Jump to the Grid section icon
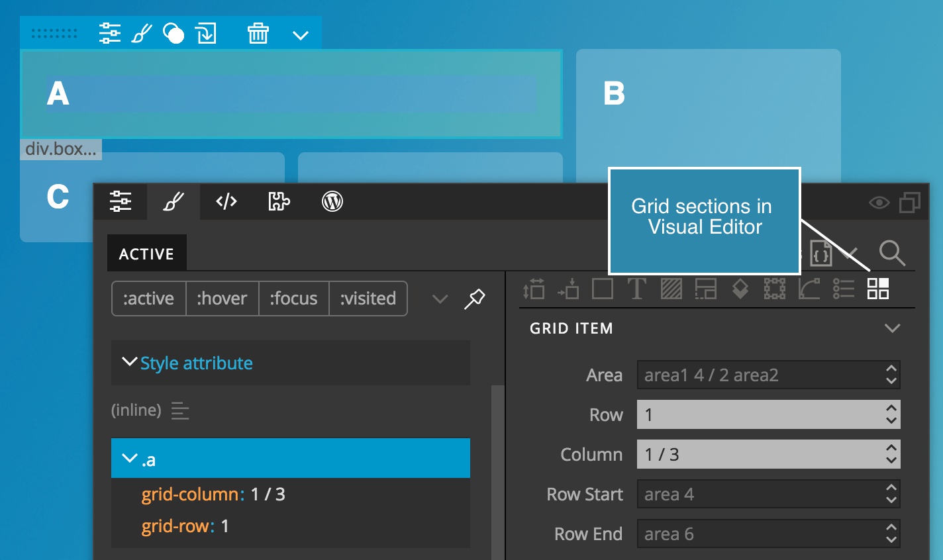Viewport: 943px width, 560px height. (x=878, y=289)
